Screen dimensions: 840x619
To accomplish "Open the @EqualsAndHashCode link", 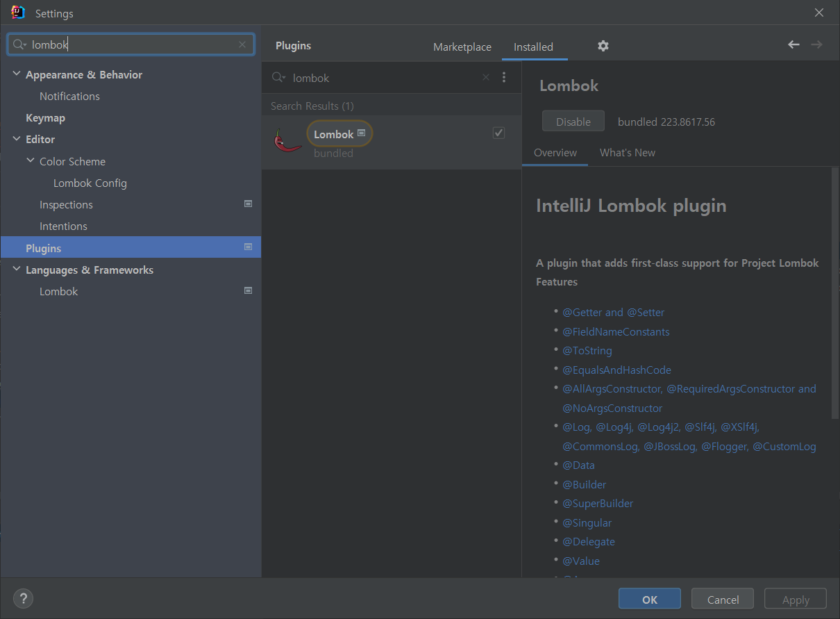I will click(616, 370).
